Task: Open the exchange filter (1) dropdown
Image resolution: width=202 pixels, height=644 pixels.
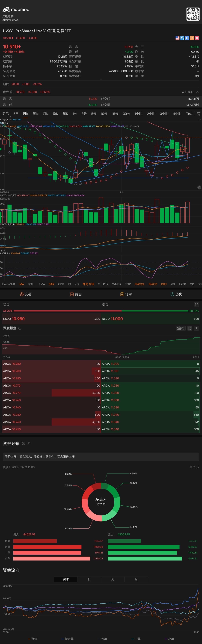Action: pos(181,328)
